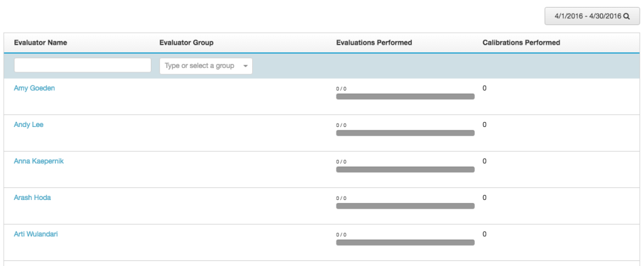The width and height of the screenshot is (644, 266).
Task: Click the Arti Wulandari name link
Action: tap(36, 234)
